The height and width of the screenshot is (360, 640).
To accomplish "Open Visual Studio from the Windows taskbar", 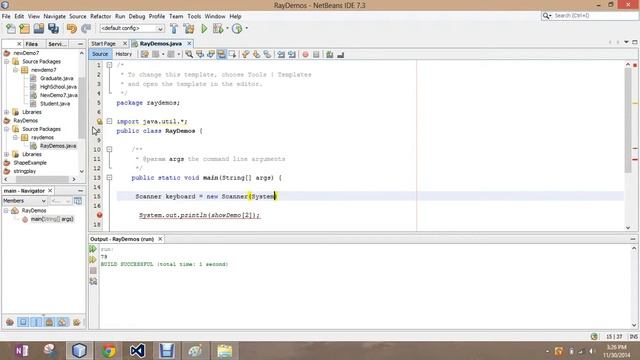I will click(x=138, y=351).
